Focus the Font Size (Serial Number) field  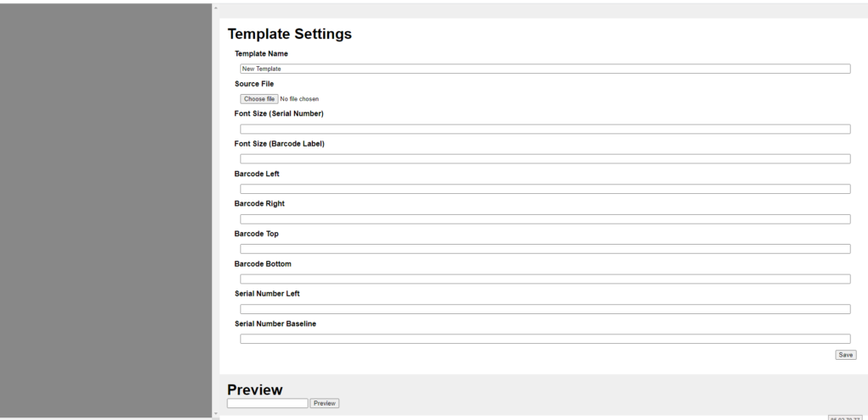544,129
